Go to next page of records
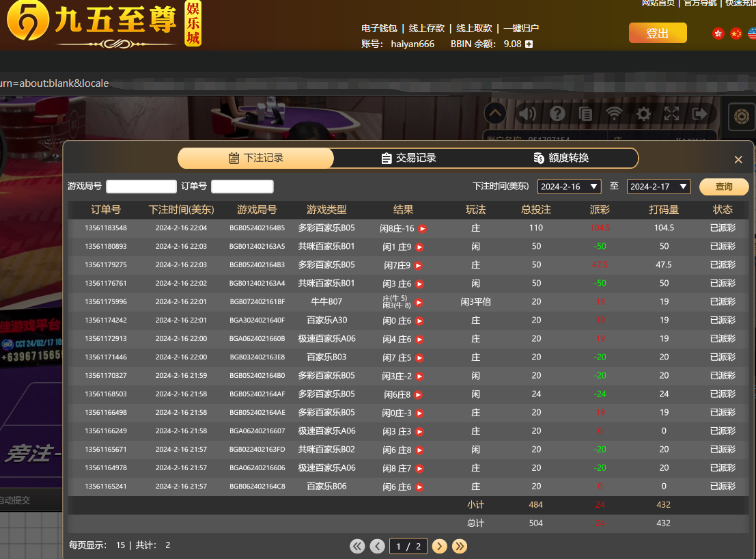 click(x=439, y=546)
